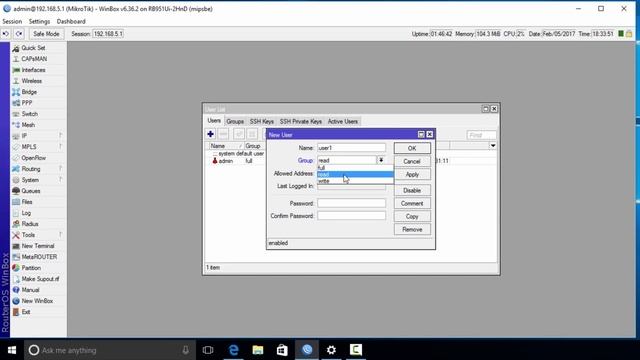Toggle Safe Mode button

pos(46,34)
